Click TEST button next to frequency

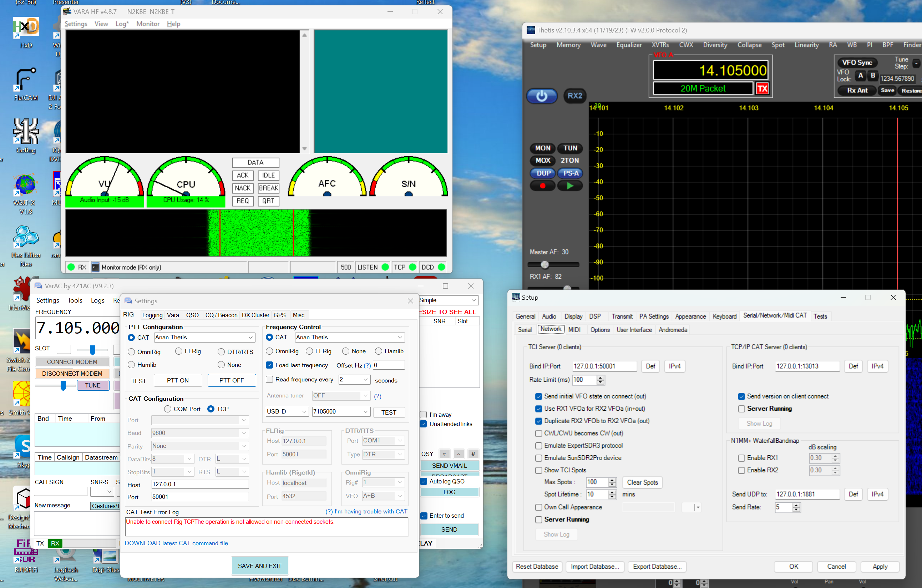(x=389, y=412)
